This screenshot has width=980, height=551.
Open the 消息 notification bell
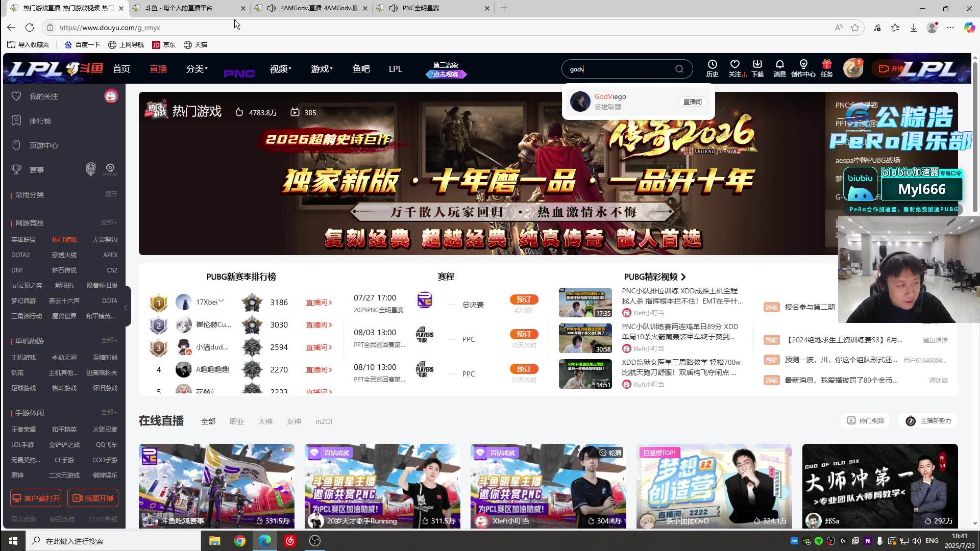pos(779,68)
